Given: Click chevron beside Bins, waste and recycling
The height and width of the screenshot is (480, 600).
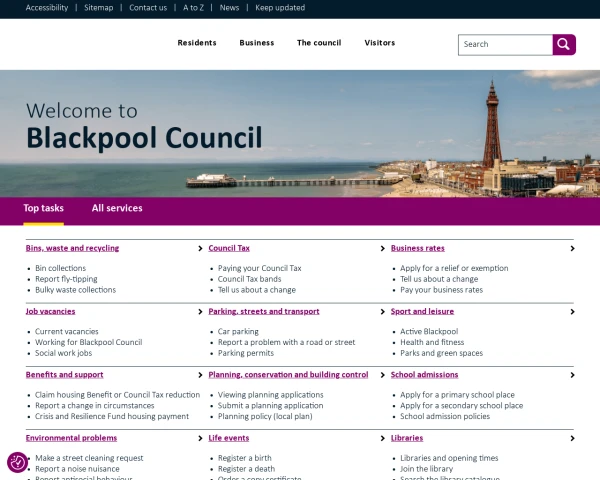Looking at the screenshot, I should point(200,249).
